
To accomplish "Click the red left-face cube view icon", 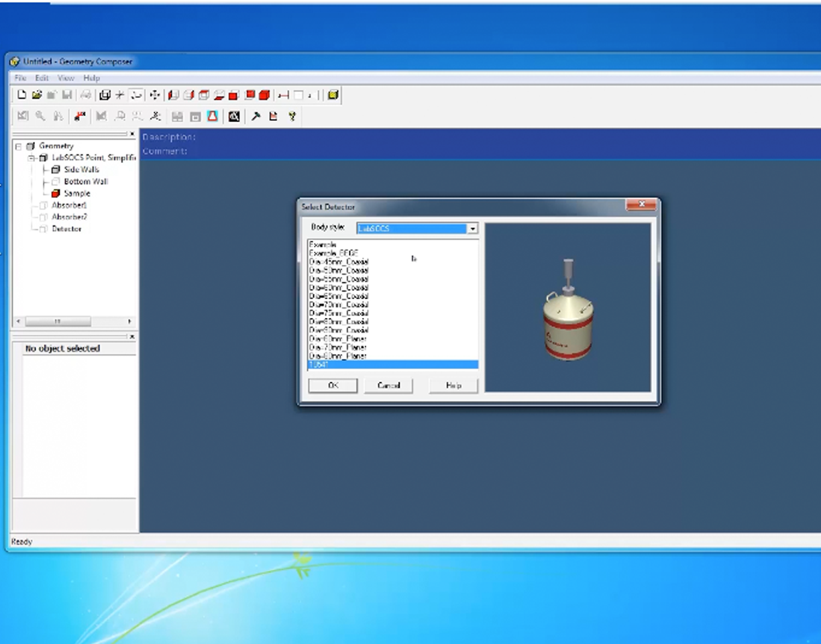I will tap(173, 95).
